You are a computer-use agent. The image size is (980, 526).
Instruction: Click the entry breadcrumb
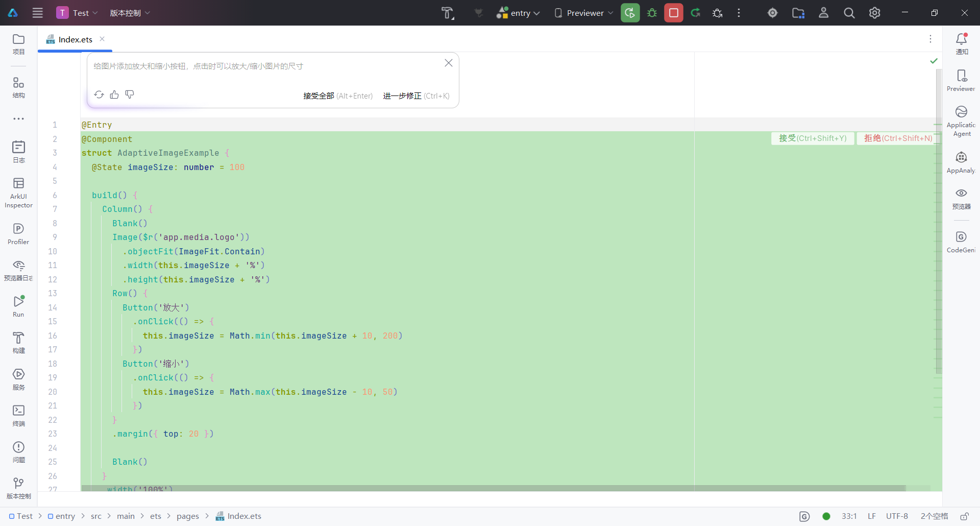click(x=61, y=516)
